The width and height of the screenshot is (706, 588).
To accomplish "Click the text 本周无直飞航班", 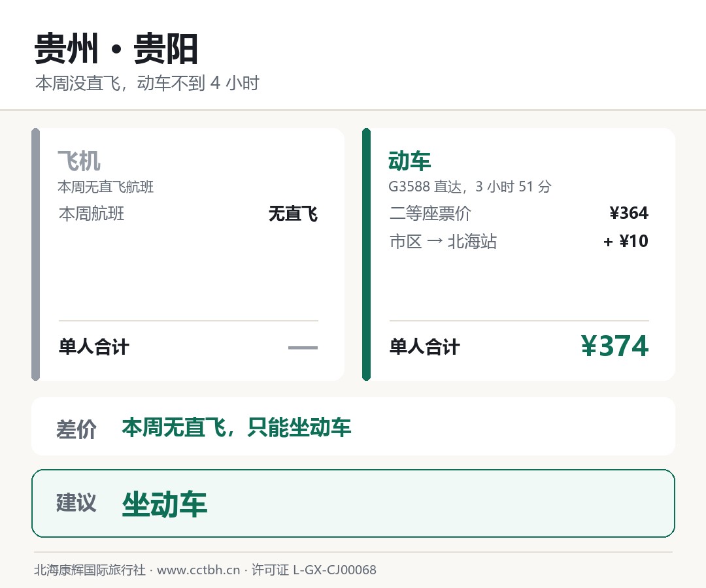I will [106, 187].
